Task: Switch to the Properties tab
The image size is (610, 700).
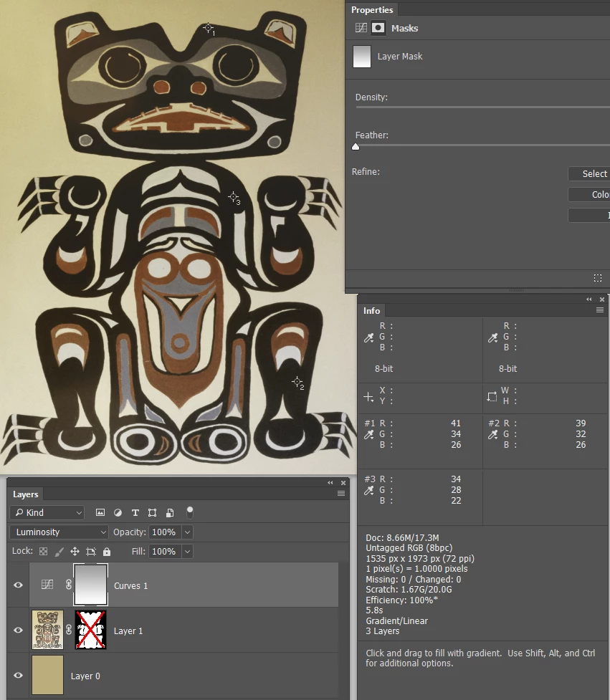Action: click(372, 10)
